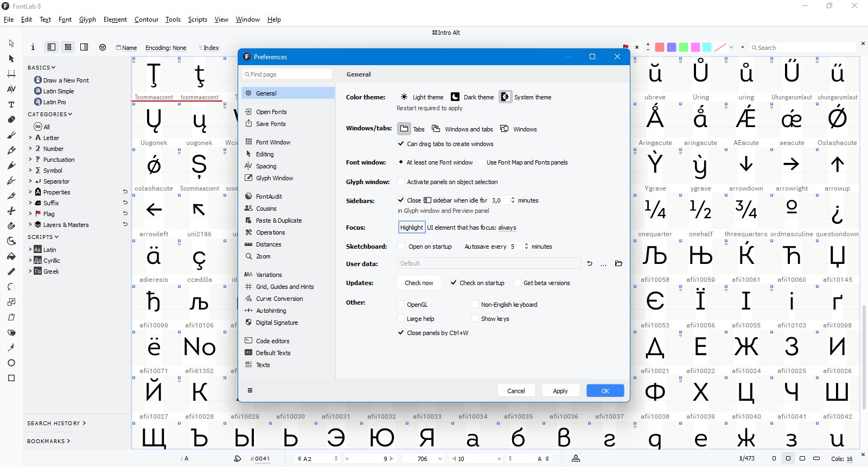Viewport: 868px width, 467px height.
Task: Click the Cancel button
Action: [x=516, y=390]
